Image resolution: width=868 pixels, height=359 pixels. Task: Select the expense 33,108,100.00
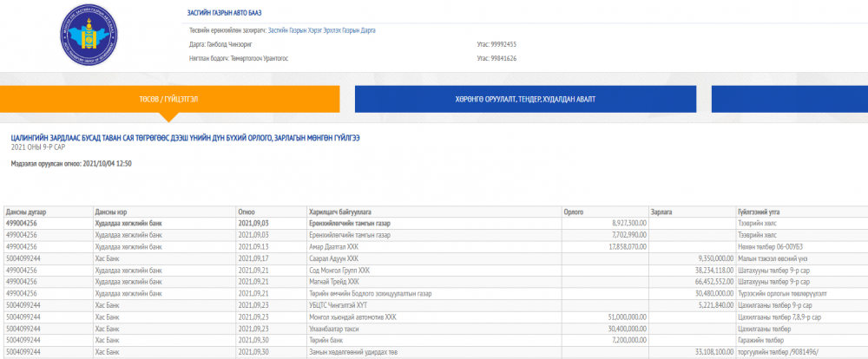pos(714,352)
